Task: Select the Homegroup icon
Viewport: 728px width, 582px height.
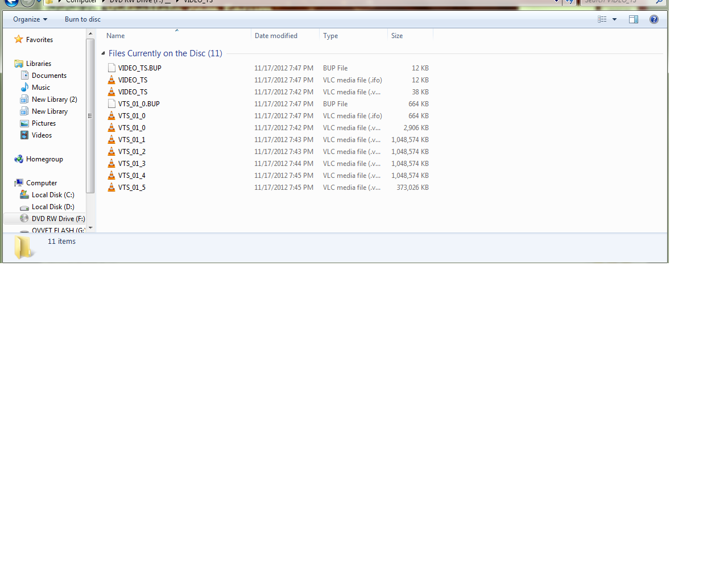Action: (19, 159)
